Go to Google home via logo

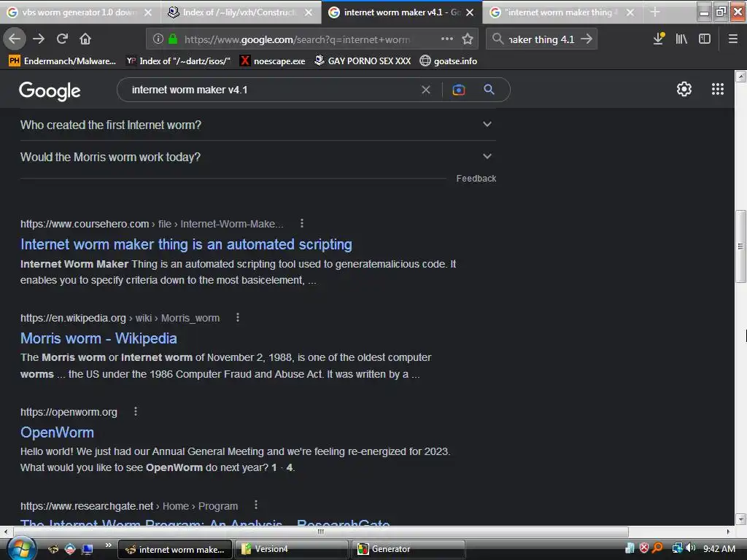[50, 90]
